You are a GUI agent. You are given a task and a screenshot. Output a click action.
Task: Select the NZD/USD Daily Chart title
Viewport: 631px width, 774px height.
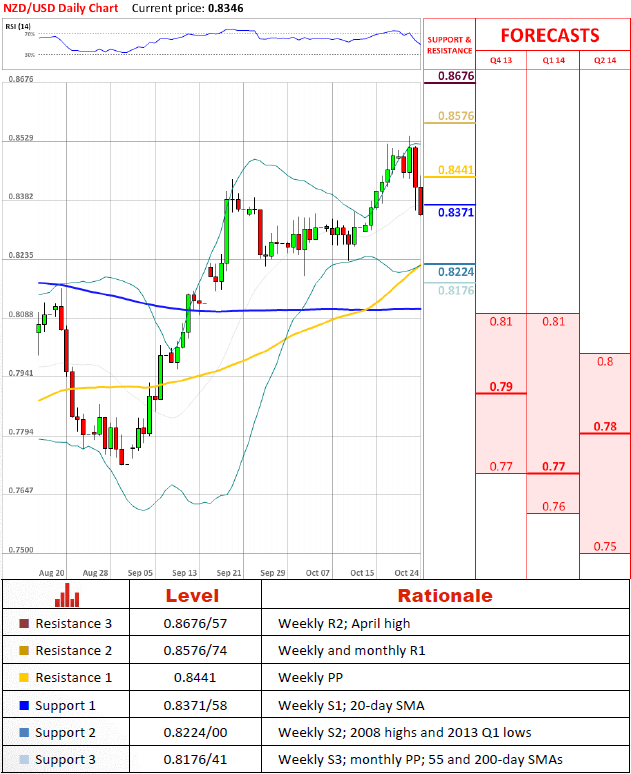tap(61, 8)
